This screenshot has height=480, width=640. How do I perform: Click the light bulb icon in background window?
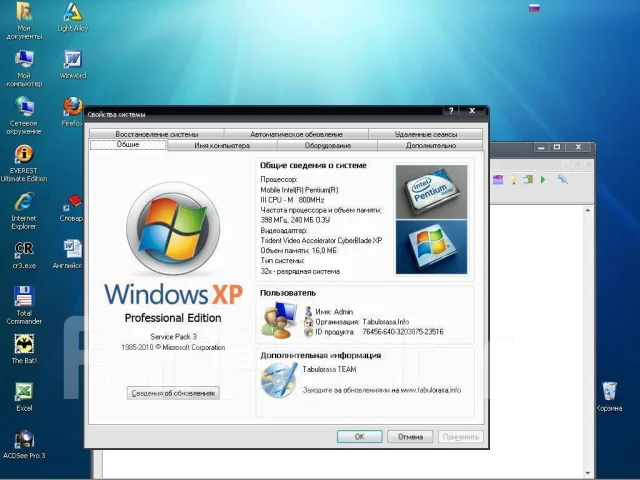513,179
